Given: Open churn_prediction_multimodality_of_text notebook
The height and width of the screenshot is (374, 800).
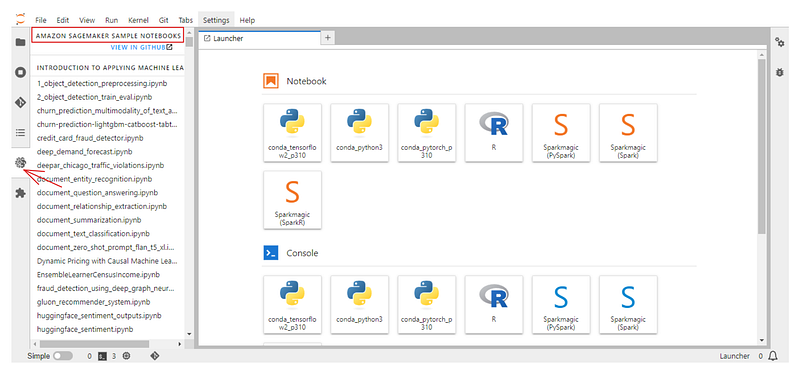Looking at the screenshot, I should pyautogui.click(x=107, y=111).
